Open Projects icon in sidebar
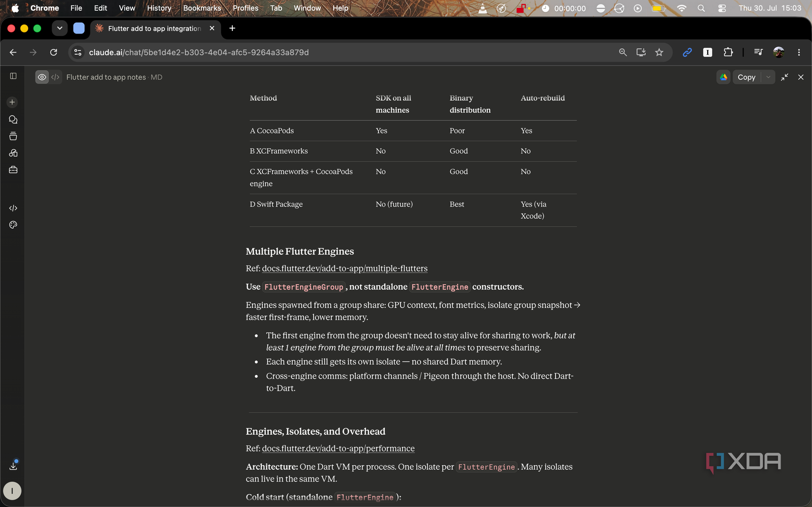This screenshot has width=812, height=507. (13, 136)
